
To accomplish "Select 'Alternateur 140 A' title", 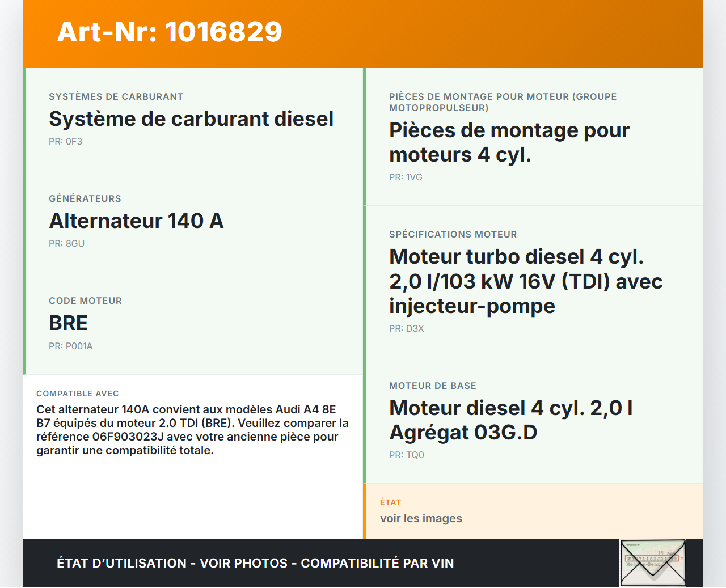I will (136, 221).
